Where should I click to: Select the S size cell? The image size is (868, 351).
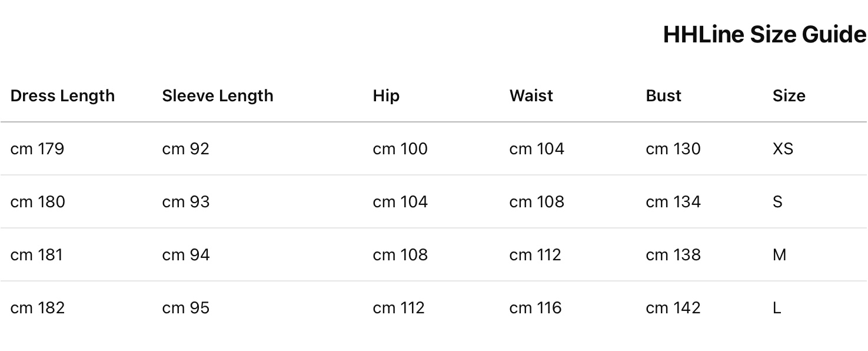(x=777, y=202)
